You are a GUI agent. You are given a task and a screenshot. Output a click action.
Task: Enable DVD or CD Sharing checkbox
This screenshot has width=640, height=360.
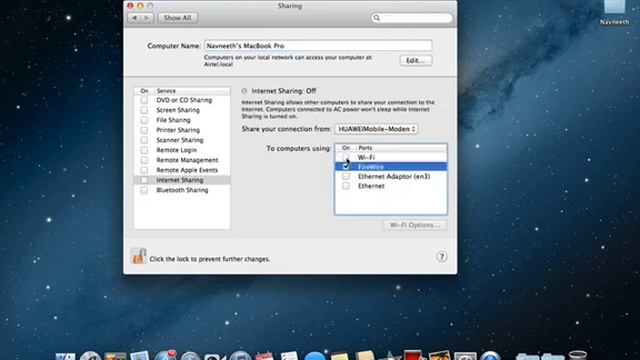coord(144,100)
